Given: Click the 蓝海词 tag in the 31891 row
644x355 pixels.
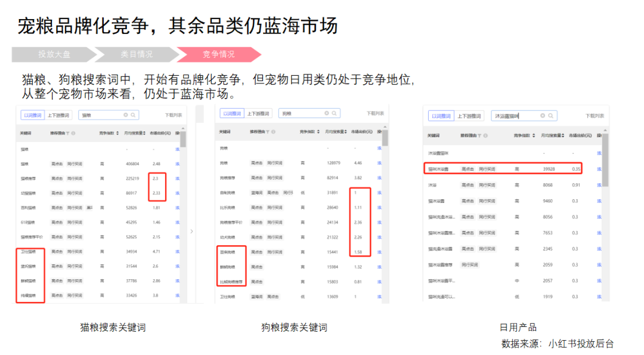Looking at the screenshot, I should [x=256, y=192].
